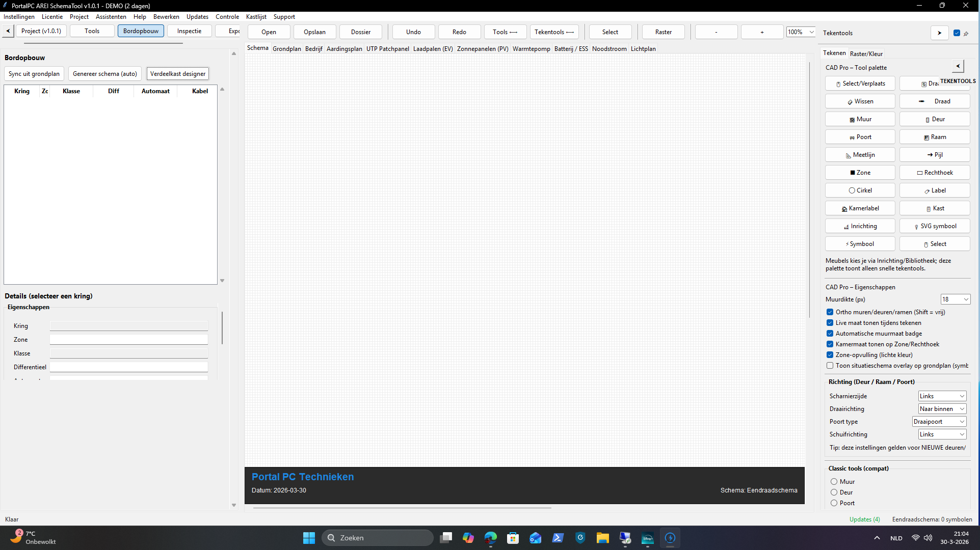Screen dimensions: 980x550
Task: Choose the Muur wall tool
Action: [x=860, y=119]
